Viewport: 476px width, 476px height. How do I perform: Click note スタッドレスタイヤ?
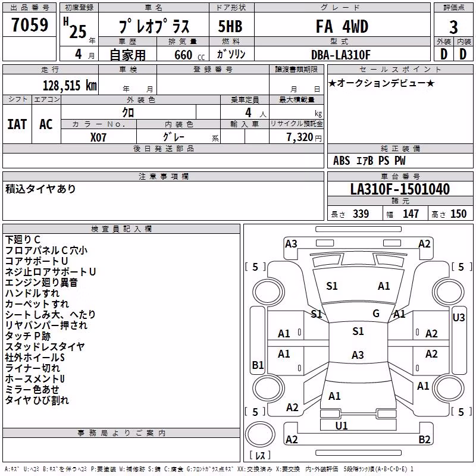[45, 346]
